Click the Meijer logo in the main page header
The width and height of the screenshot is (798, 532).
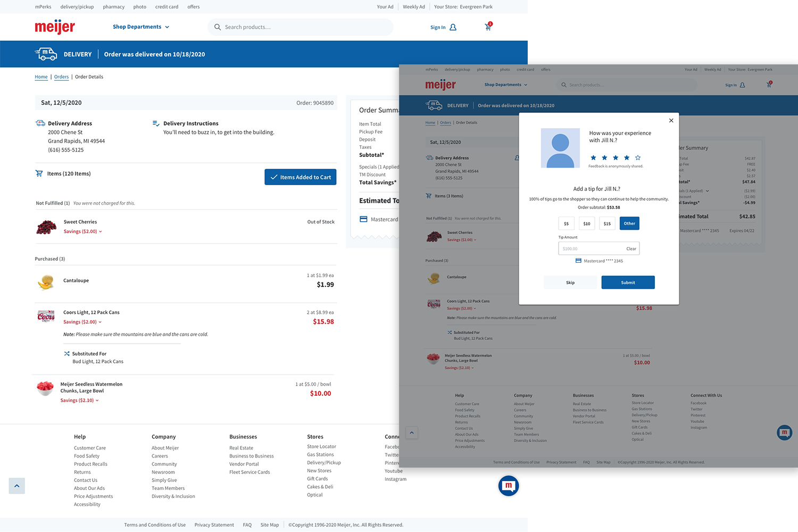point(55,27)
